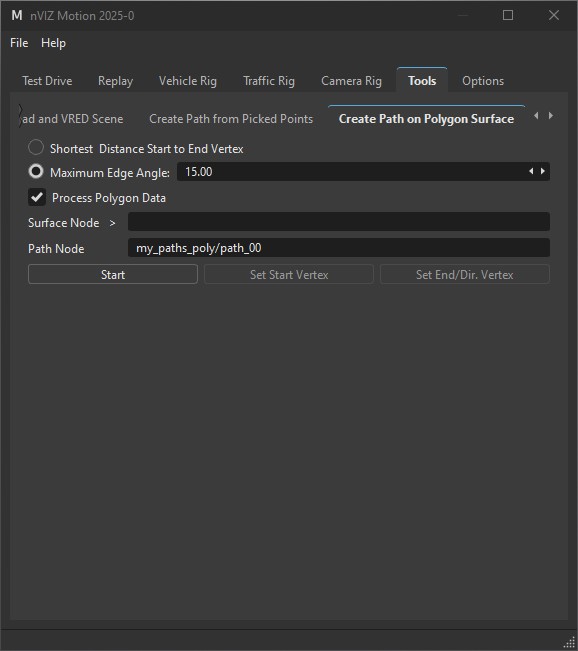The image size is (578, 651).
Task: Click the Surface Node input field
Action: click(339, 222)
